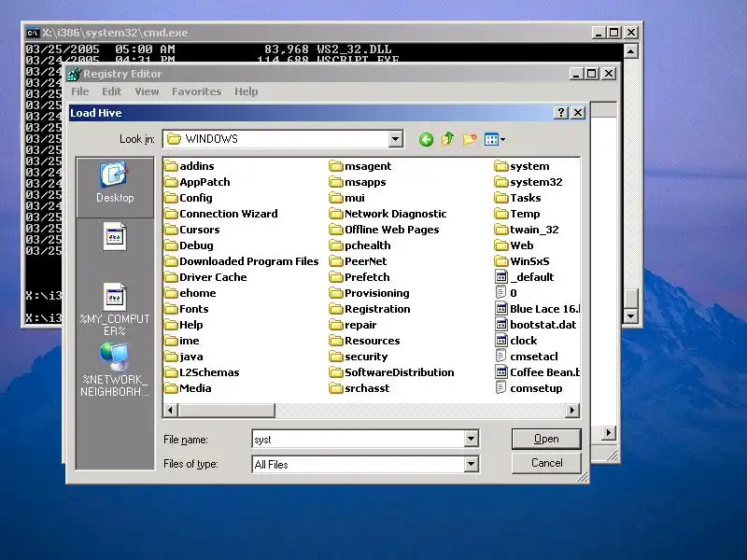747x560 pixels.
Task: Open the Registry Editor Edit menu
Action: click(111, 91)
